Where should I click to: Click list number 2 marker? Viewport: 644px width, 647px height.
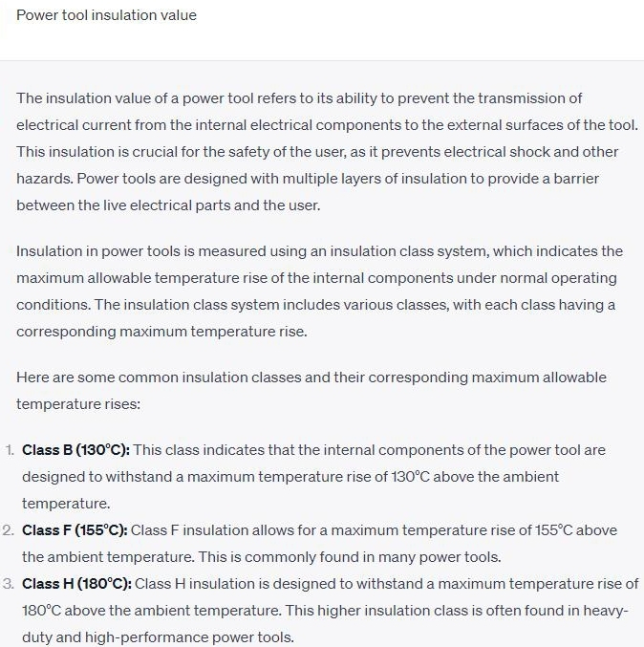coord(9,530)
